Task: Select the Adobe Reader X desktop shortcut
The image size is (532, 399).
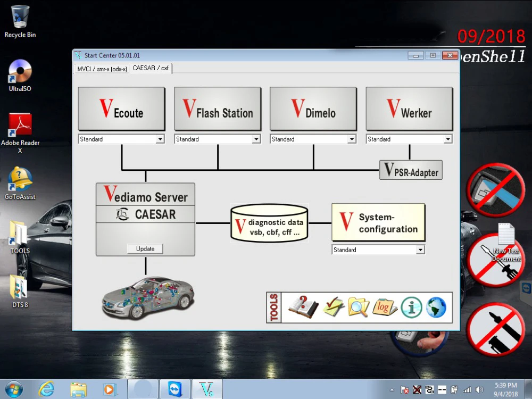Action: point(20,133)
